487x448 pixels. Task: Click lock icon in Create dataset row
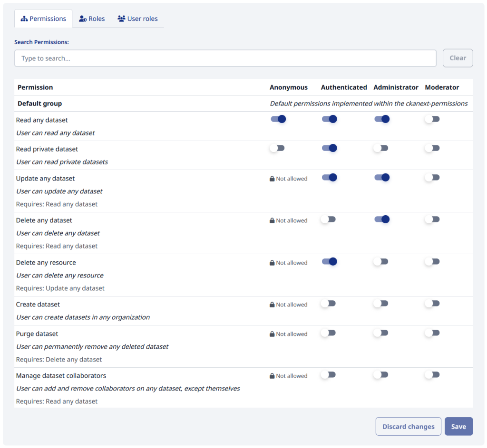(x=272, y=305)
